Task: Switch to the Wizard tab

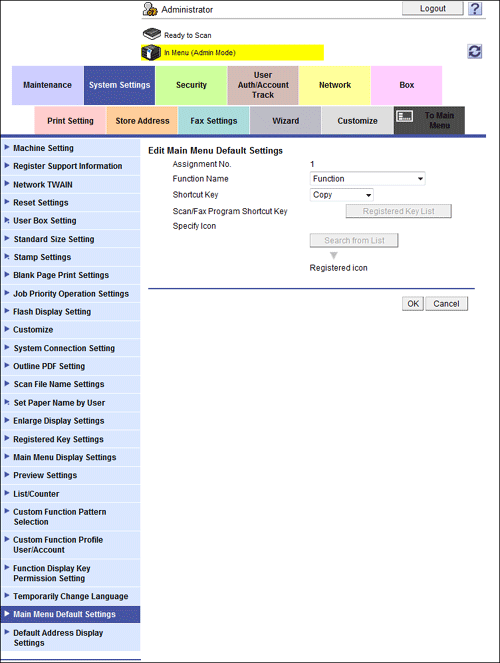Action: [x=286, y=121]
